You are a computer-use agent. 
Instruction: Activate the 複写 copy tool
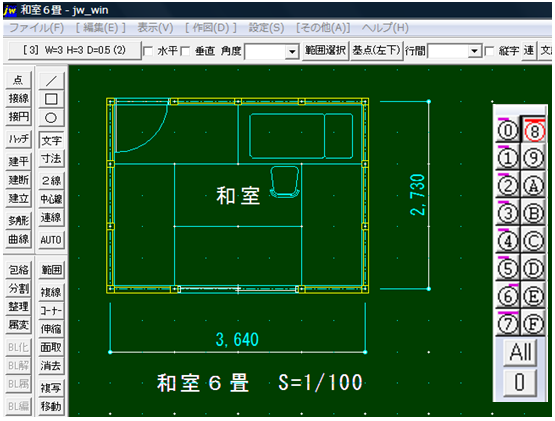point(51,388)
